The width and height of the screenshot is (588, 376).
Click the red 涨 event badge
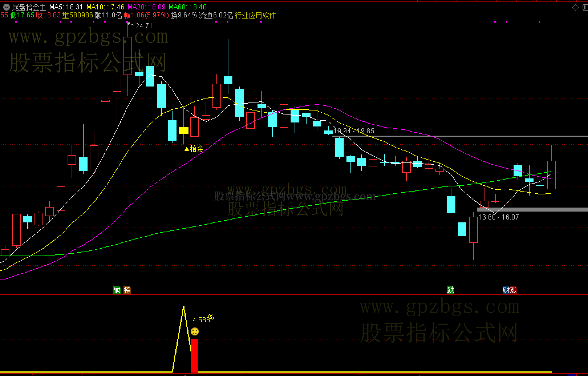pyautogui.click(x=513, y=290)
